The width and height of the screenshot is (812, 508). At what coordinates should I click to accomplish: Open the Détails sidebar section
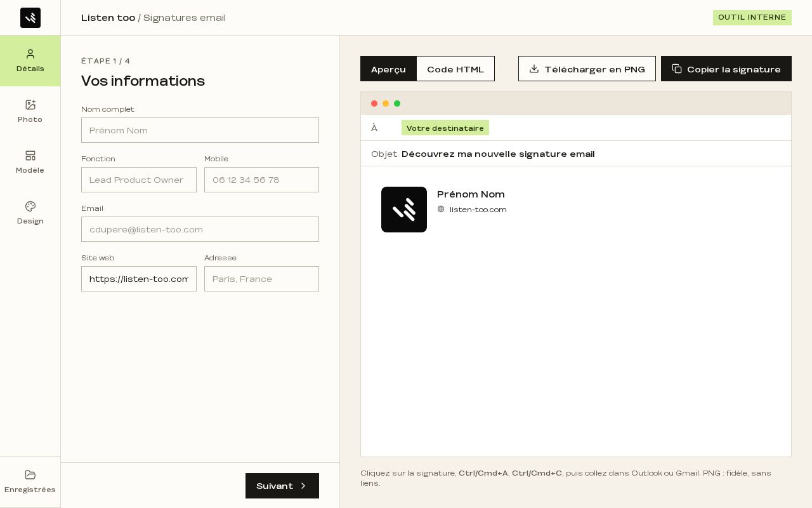coord(30,61)
